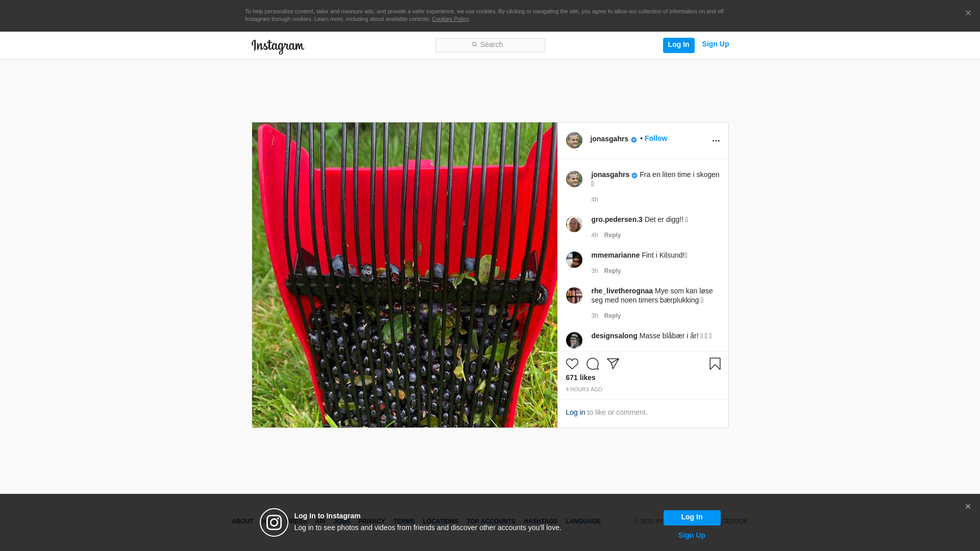The width and height of the screenshot is (980, 551).
Task: Click the top Sign Up link
Action: pyautogui.click(x=715, y=44)
